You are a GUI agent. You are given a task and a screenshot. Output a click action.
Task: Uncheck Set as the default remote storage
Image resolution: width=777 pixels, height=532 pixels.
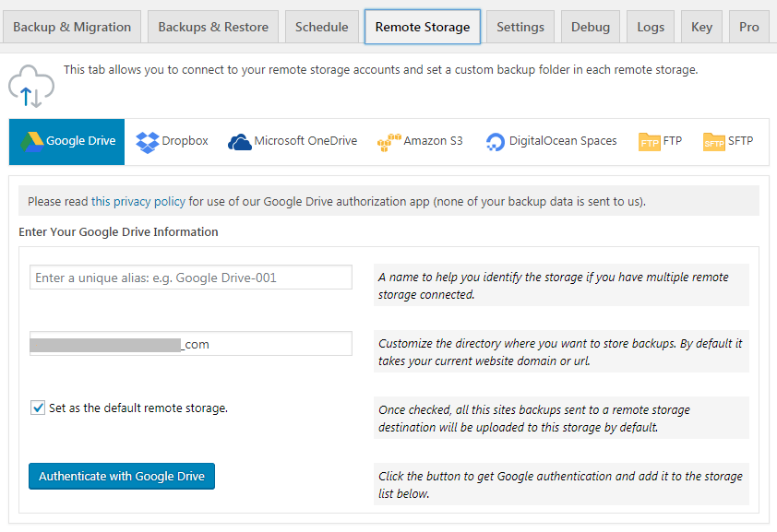pyautogui.click(x=38, y=408)
